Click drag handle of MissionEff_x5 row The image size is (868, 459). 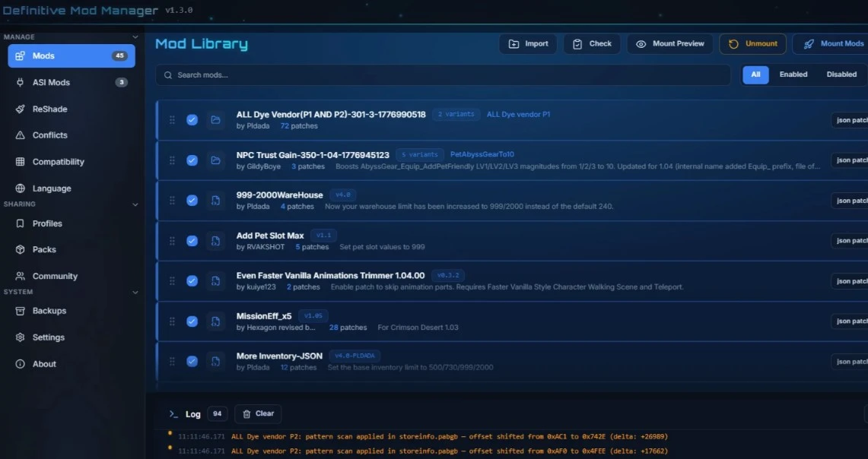coord(172,321)
